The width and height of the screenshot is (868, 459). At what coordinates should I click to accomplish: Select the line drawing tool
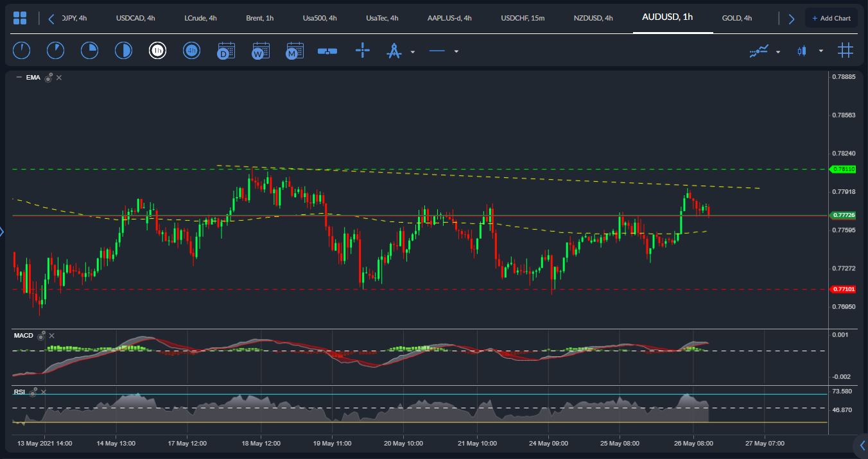(x=437, y=51)
